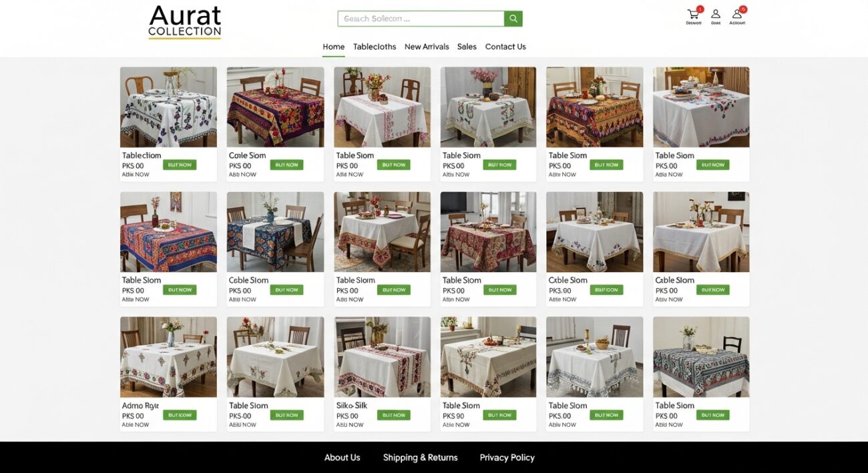Click the green search magnifier icon

[513, 19]
